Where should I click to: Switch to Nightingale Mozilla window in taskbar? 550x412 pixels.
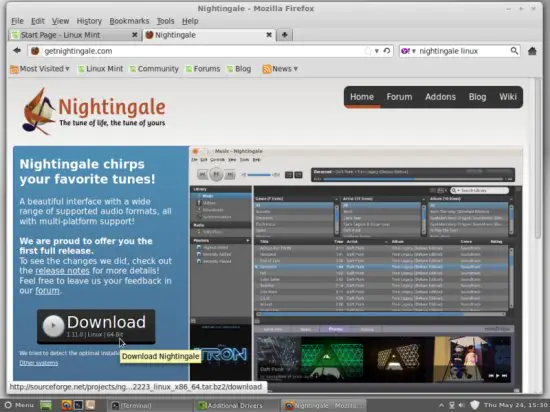(323, 405)
